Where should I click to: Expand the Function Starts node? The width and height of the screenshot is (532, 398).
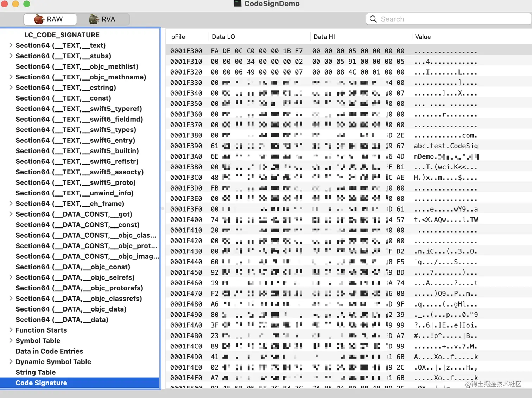[11, 330]
